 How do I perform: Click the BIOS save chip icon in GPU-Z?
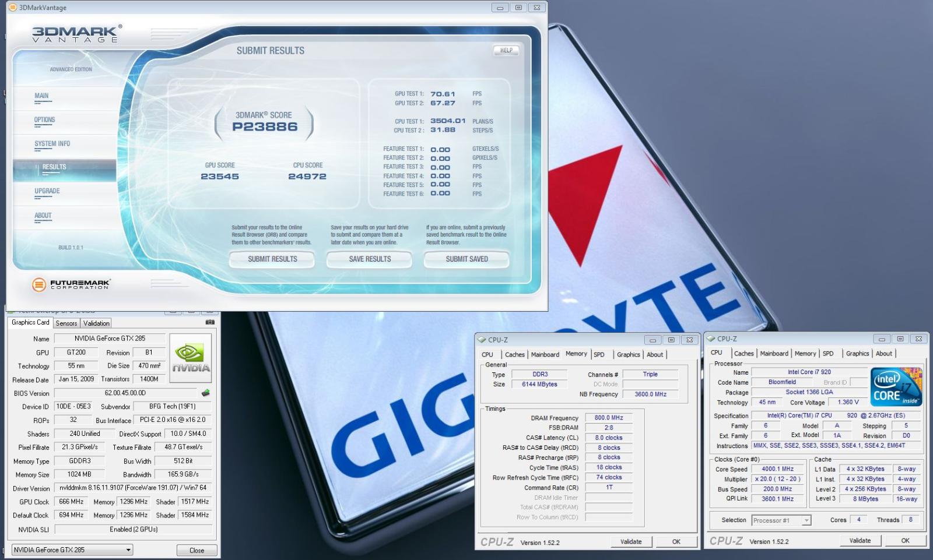pos(205,393)
